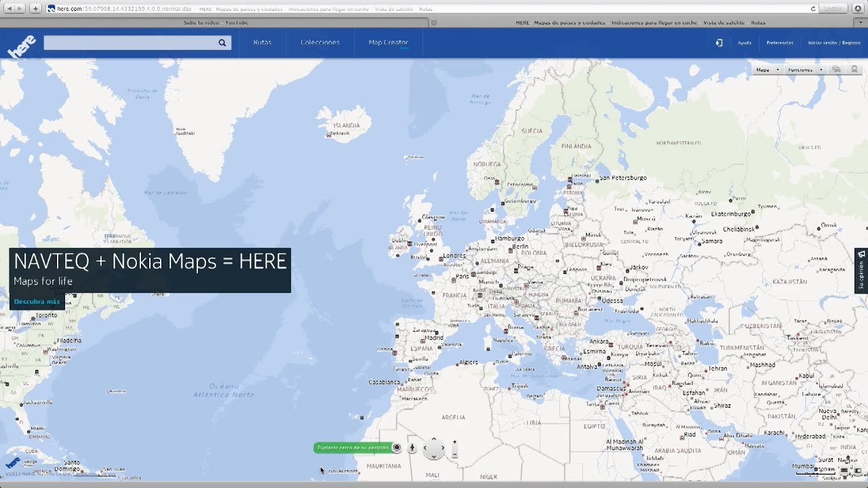
Task: Click the locate-me target icon
Action: (397, 448)
